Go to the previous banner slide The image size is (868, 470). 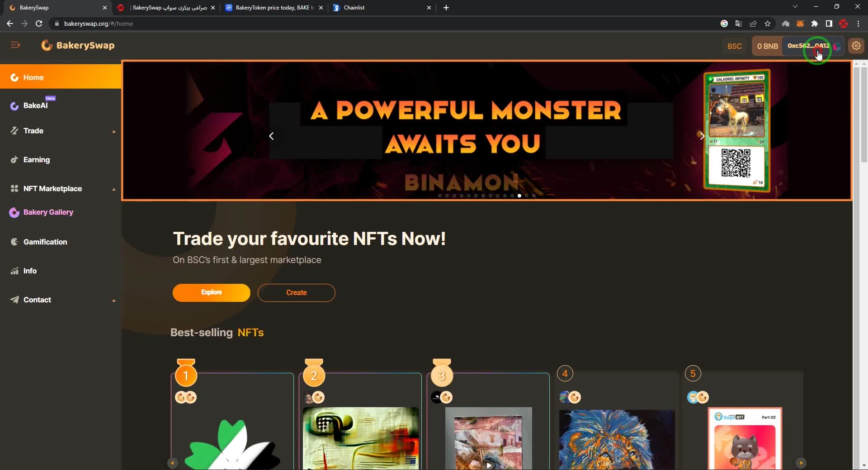[x=271, y=136]
